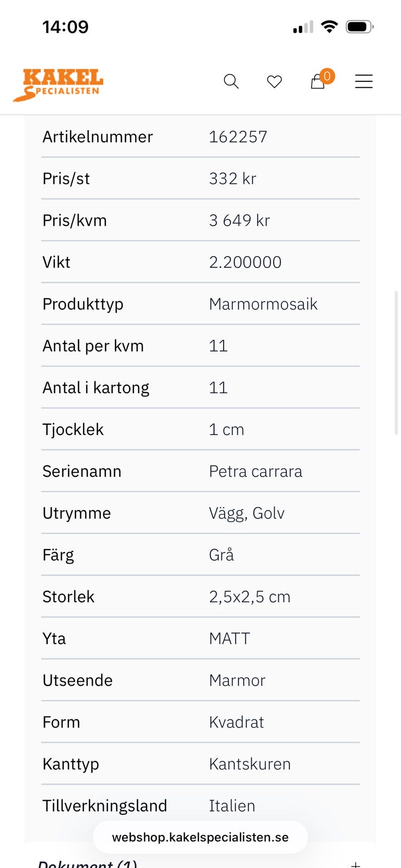401x868 pixels.
Task: Click the page scrollbar on the right edge
Action: [396, 362]
